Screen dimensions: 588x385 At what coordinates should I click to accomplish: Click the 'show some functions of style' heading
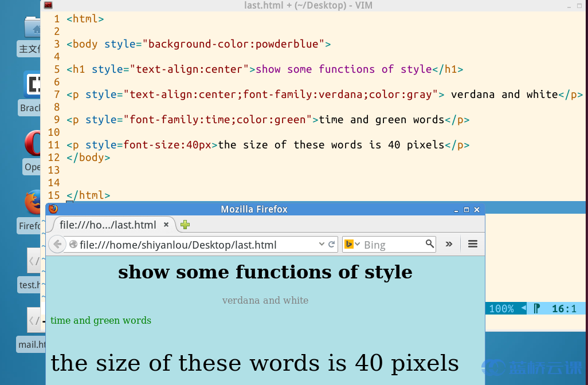(265, 272)
